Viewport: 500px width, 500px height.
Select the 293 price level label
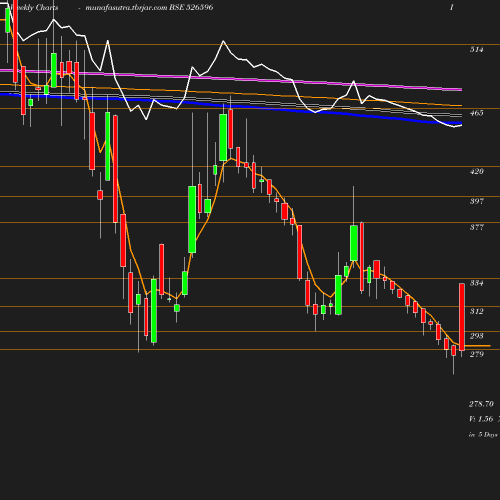[476, 336]
